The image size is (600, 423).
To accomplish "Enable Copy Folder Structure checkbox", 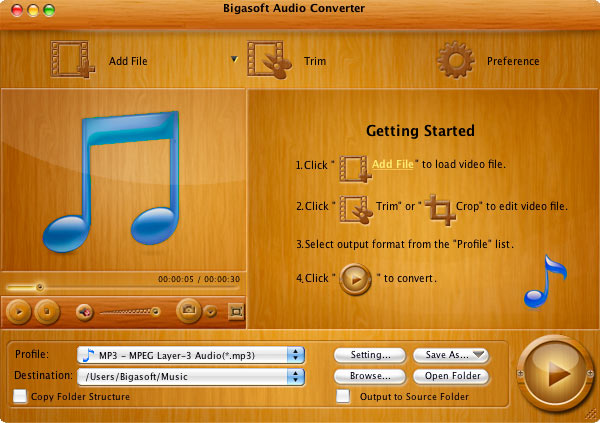I will (20, 397).
